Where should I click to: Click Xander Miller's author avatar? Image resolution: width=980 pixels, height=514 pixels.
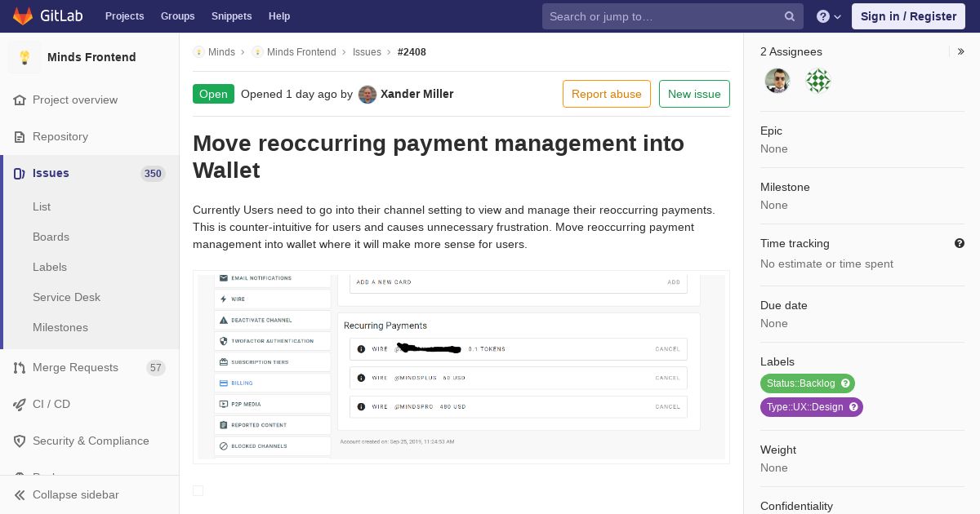coord(367,94)
